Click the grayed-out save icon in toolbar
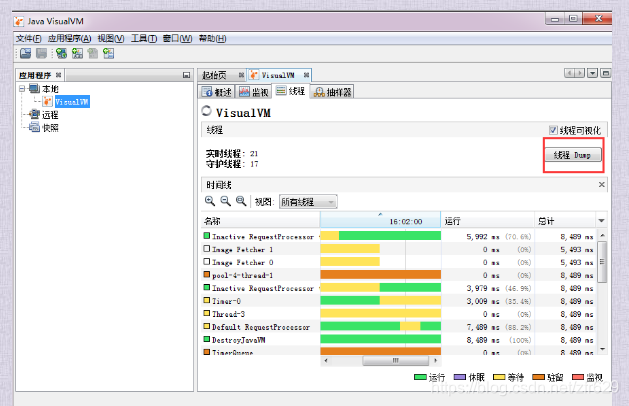 (x=41, y=53)
